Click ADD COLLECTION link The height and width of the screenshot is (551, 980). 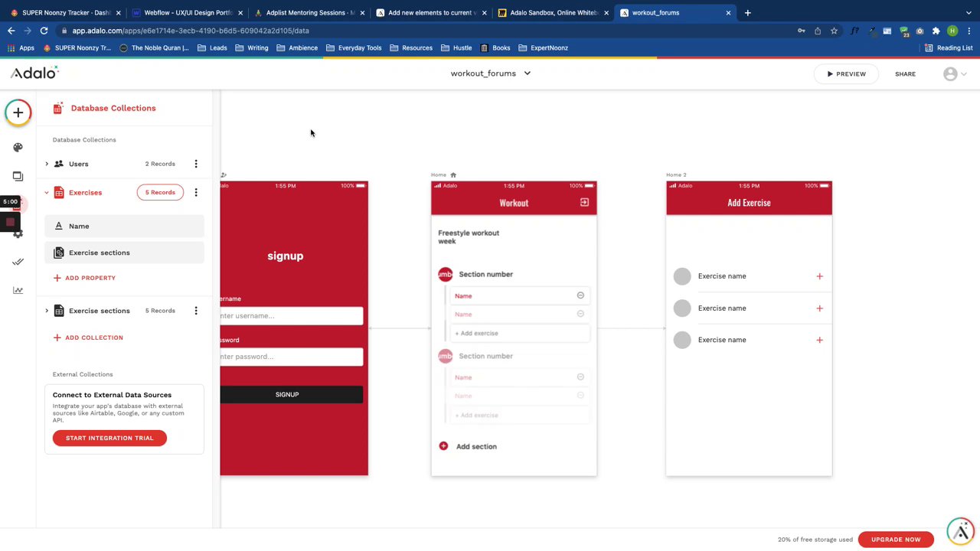88,337
